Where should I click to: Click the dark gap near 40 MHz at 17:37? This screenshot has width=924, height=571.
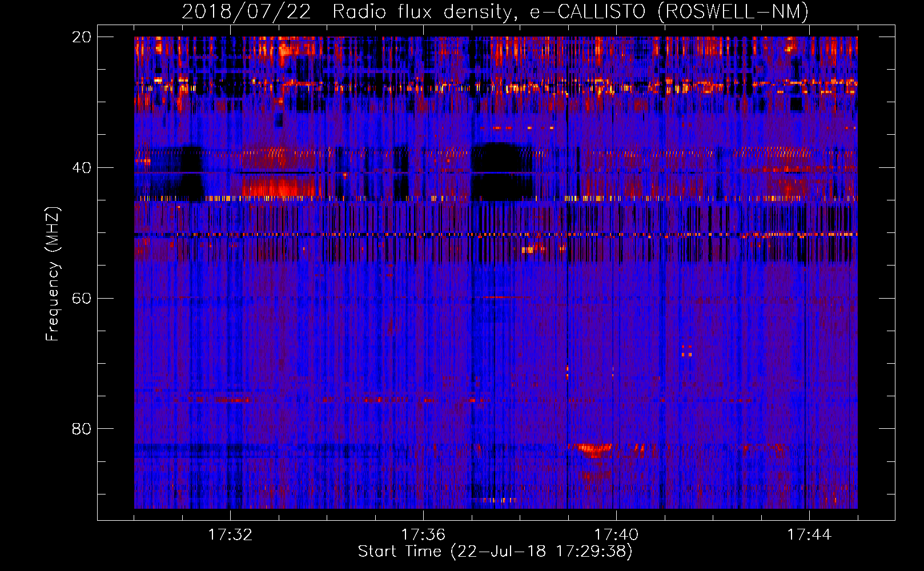point(501,171)
